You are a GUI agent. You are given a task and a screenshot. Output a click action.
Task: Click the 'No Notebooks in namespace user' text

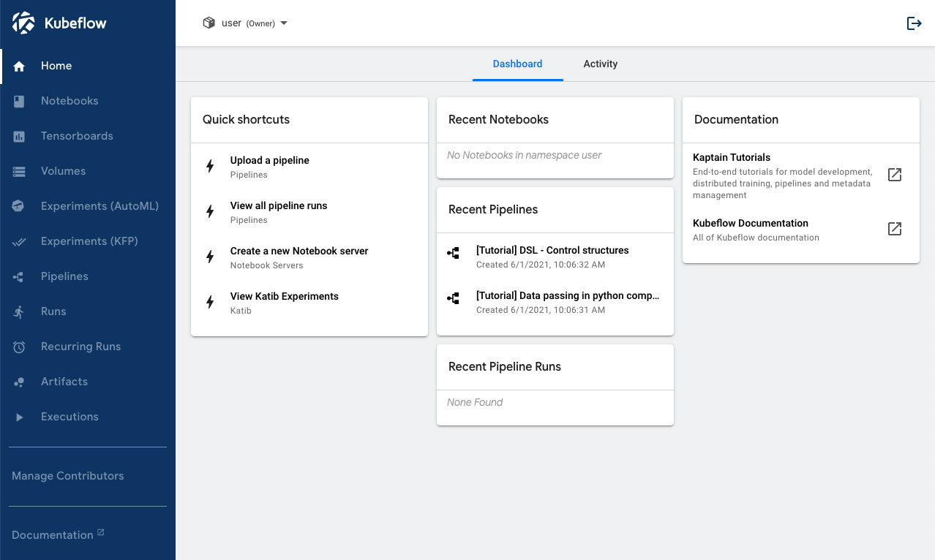525,155
